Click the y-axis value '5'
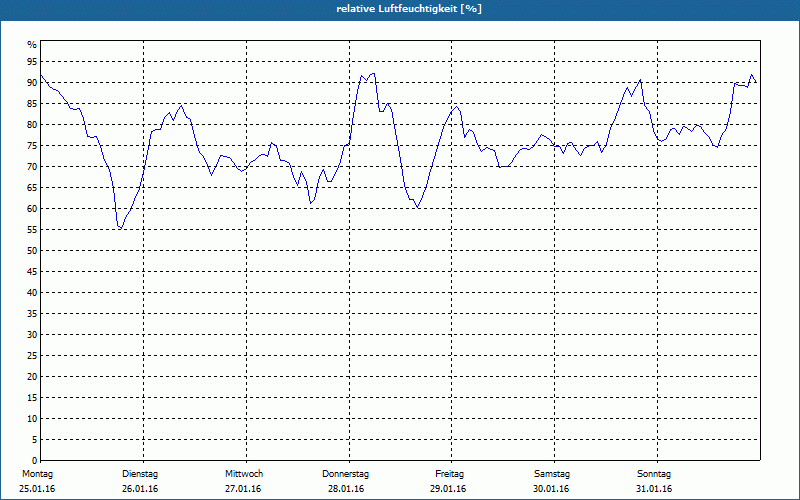800x500 pixels. tap(35, 440)
